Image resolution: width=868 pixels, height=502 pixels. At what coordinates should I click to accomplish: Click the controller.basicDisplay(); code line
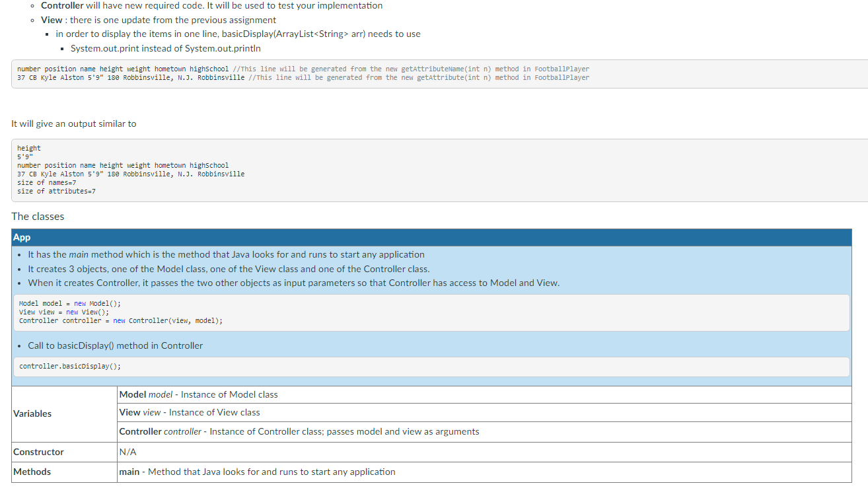[x=70, y=366]
